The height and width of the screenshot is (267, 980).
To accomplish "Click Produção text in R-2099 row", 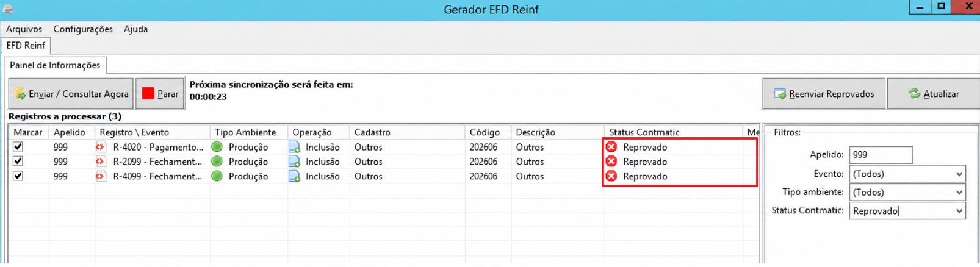I will (248, 162).
